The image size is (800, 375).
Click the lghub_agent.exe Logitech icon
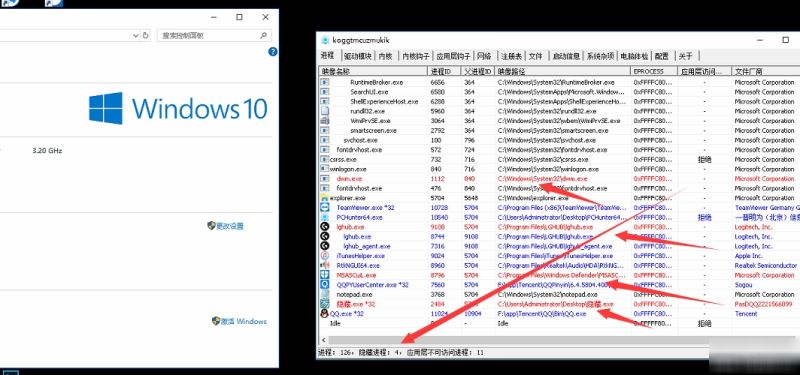click(x=324, y=246)
